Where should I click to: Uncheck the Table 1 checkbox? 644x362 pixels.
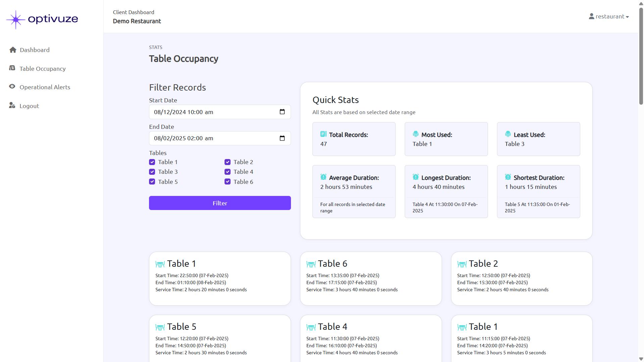point(152,162)
